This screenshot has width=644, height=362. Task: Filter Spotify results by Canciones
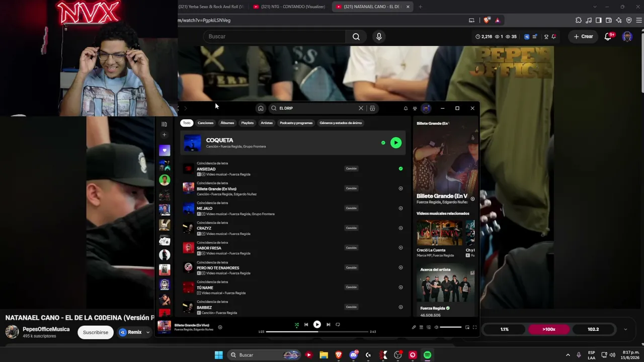point(205,123)
